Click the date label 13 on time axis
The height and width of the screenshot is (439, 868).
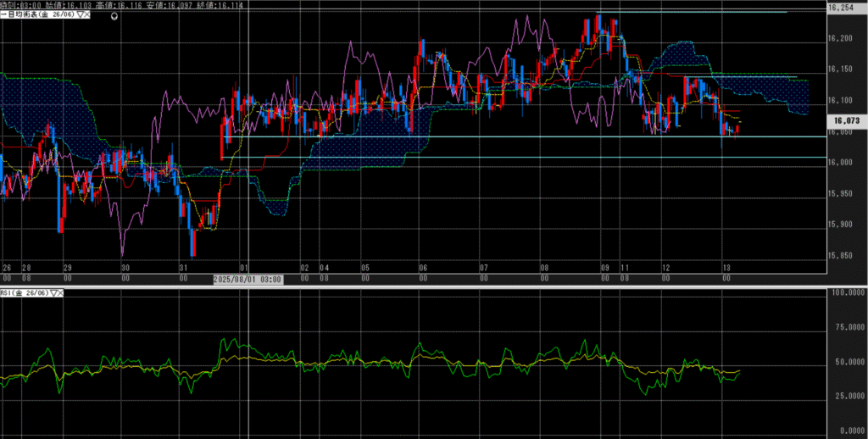pyautogui.click(x=726, y=268)
